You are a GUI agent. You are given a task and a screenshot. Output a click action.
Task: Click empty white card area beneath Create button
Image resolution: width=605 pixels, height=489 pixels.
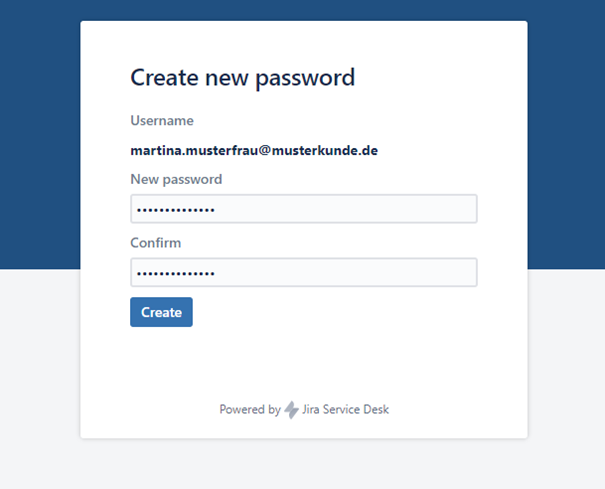(x=304, y=363)
